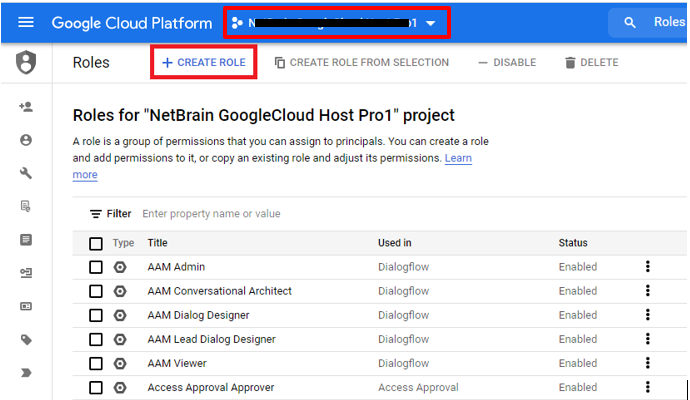Open more actions for AAM Lead Dialog Designer

coord(647,339)
